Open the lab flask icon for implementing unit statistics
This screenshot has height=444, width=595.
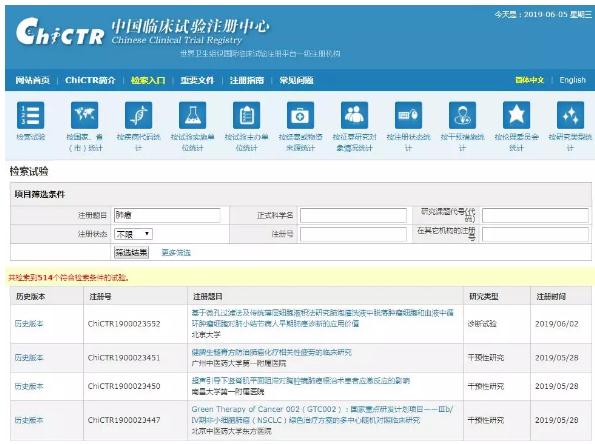(193, 115)
